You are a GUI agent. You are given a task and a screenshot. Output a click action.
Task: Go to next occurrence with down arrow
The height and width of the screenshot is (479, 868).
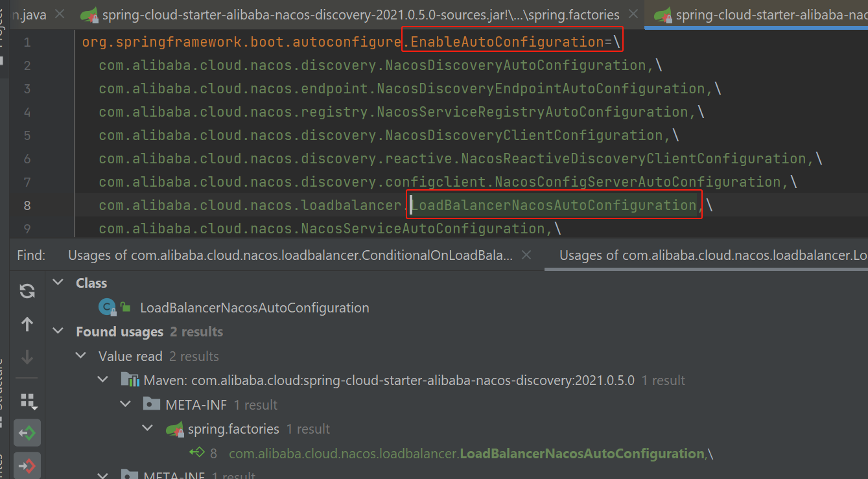[x=27, y=356]
